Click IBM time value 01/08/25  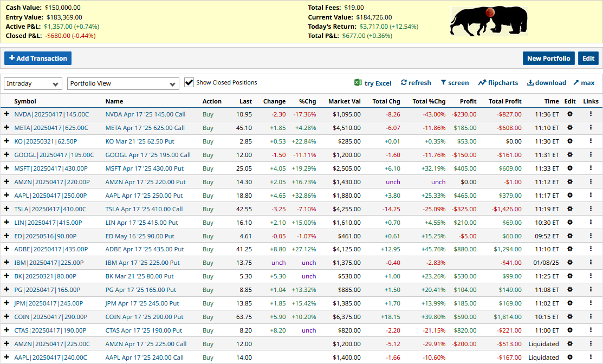pyautogui.click(x=546, y=263)
